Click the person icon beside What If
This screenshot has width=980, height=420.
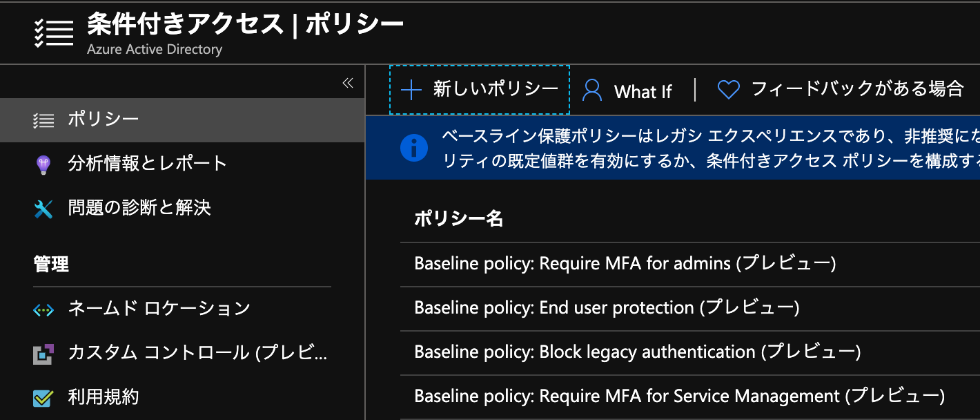(591, 90)
